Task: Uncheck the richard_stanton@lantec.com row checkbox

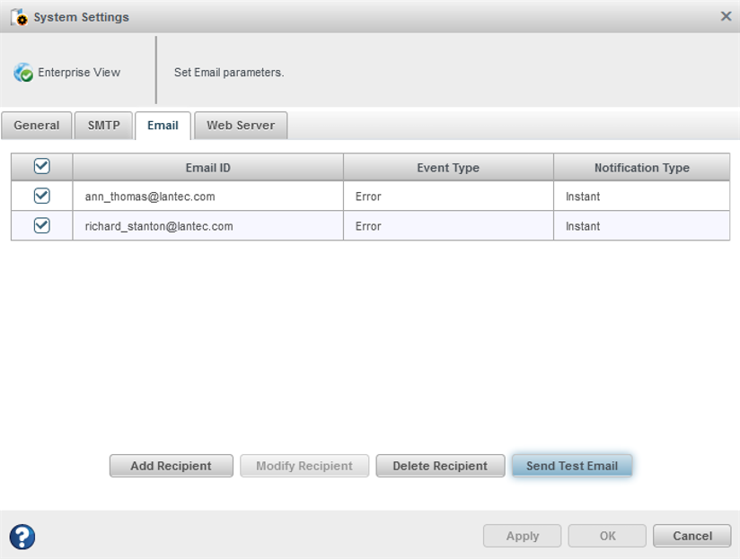Action: tap(41, 226)
